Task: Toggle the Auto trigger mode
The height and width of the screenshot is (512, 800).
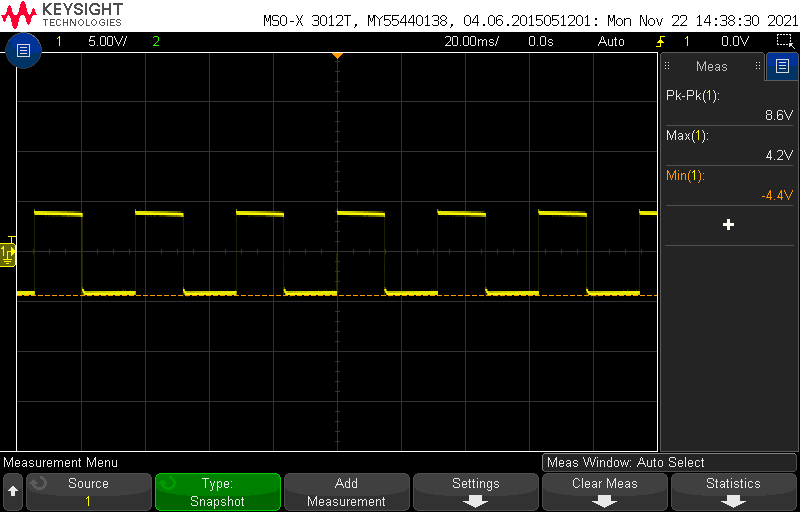Action: click(x=610, y=42)
